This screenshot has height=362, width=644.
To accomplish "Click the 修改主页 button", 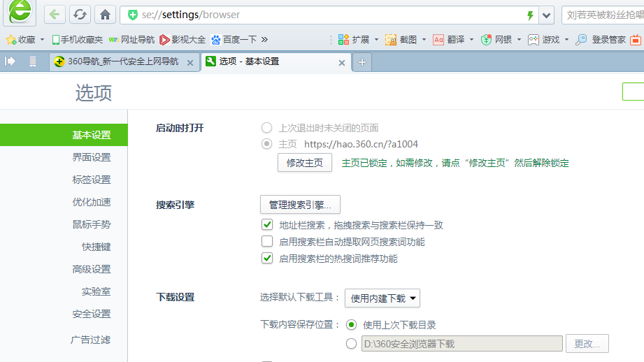I will [305, 163].
